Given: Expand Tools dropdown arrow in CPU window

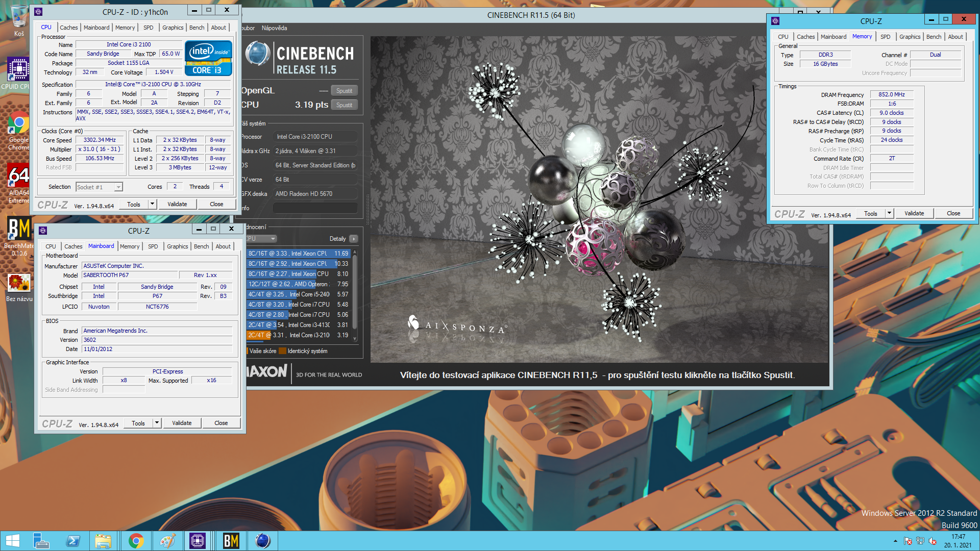Looking at the screenshot, I should click(152, 204).
